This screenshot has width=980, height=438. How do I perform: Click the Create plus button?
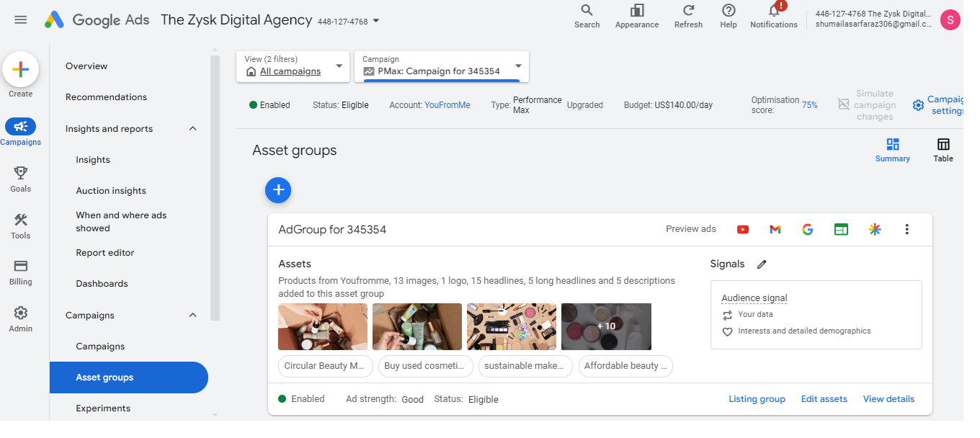20,70
